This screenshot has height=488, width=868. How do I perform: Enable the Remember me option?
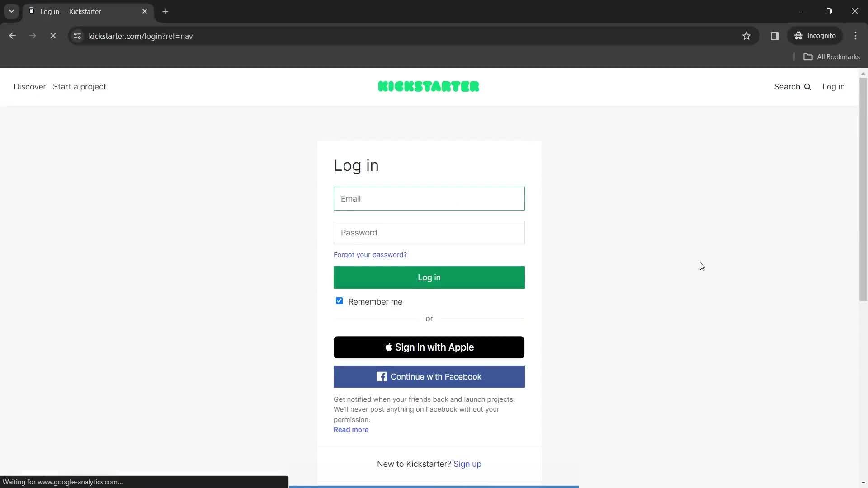point(339,301)
